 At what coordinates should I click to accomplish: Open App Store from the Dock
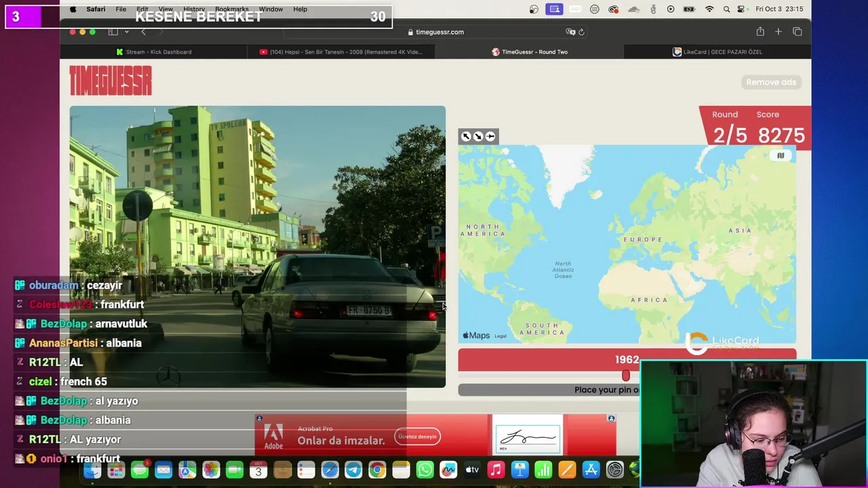click(591, 470)
